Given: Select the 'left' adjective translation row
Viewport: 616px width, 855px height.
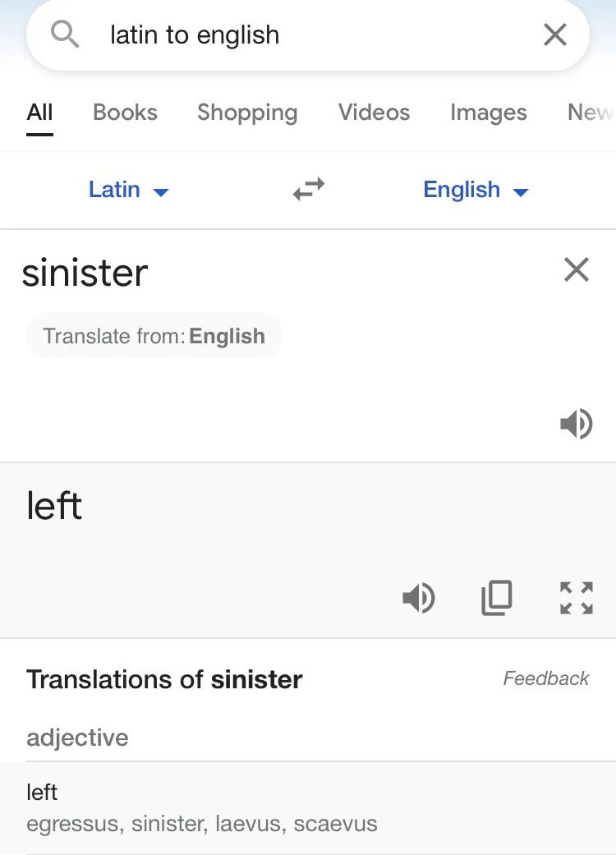Looking at the screenshot, I should click(308, 808).
